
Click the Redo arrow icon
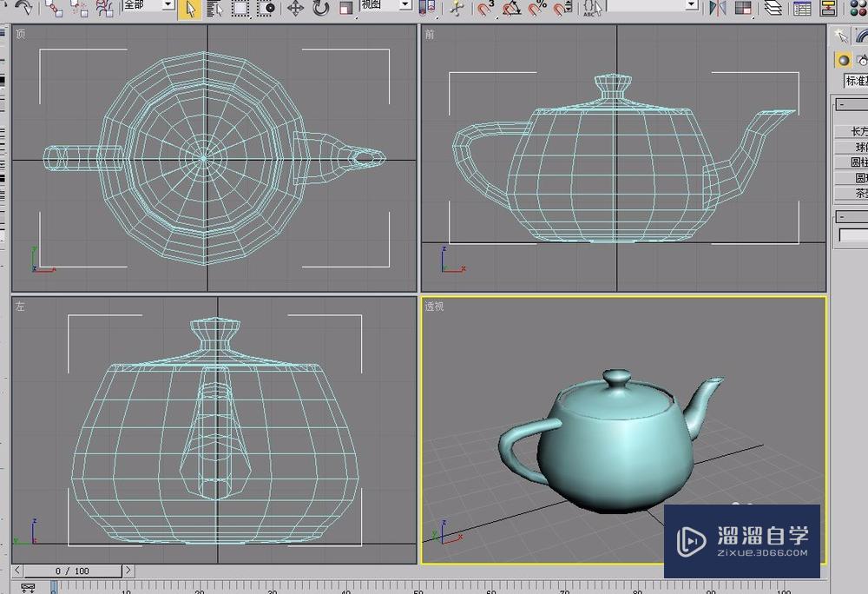(x=23, y=7)
